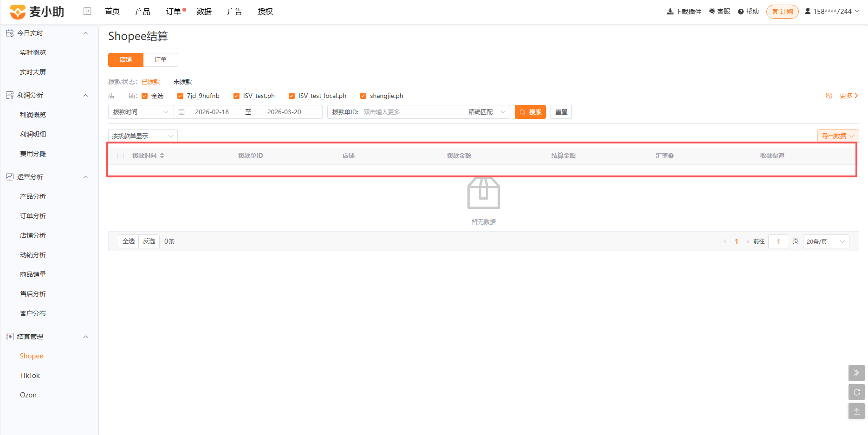Open the 20条/页 page size dropdown
This screenshot has width=868, height=435.
tap(826, 241)
